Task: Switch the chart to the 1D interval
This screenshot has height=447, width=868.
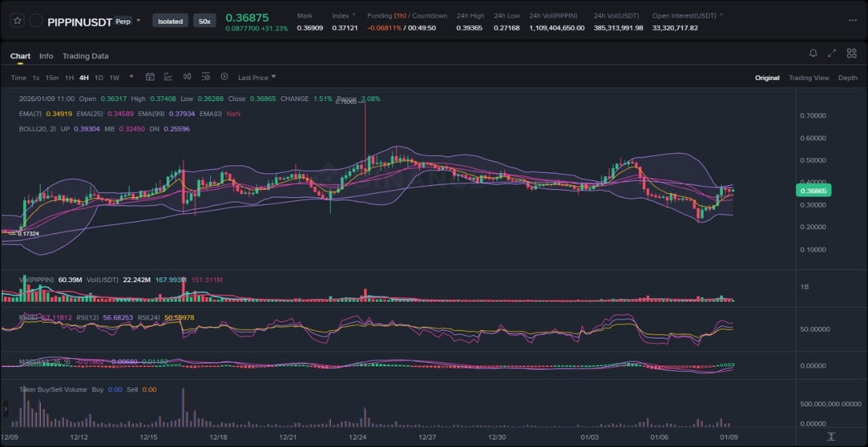Action: 99,78
